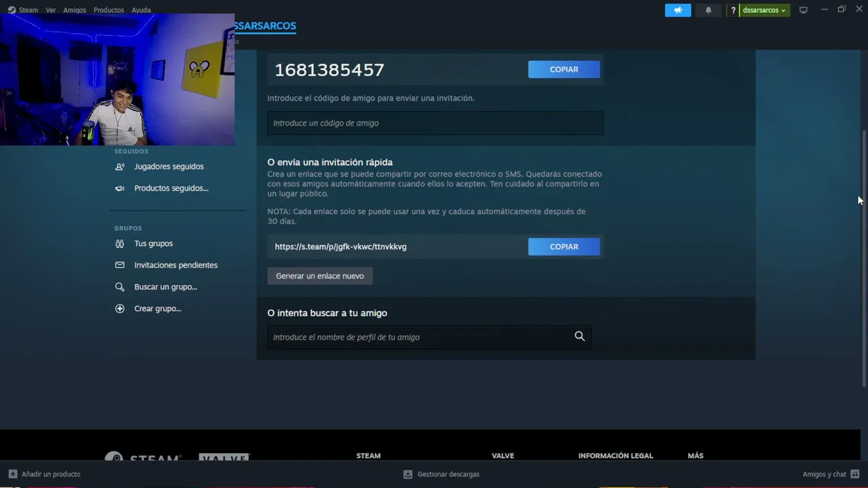Select 'Buscar un grupo...' in sidebar
Viewport: 868px width, 488px height.
tap(165, 287)
